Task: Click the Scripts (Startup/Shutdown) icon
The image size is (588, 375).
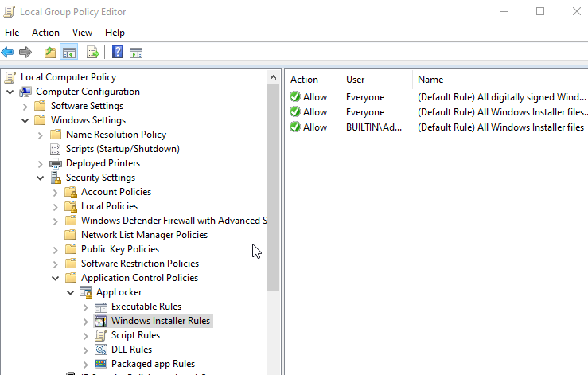Action: pyautogui.click(x=55, y=149)
